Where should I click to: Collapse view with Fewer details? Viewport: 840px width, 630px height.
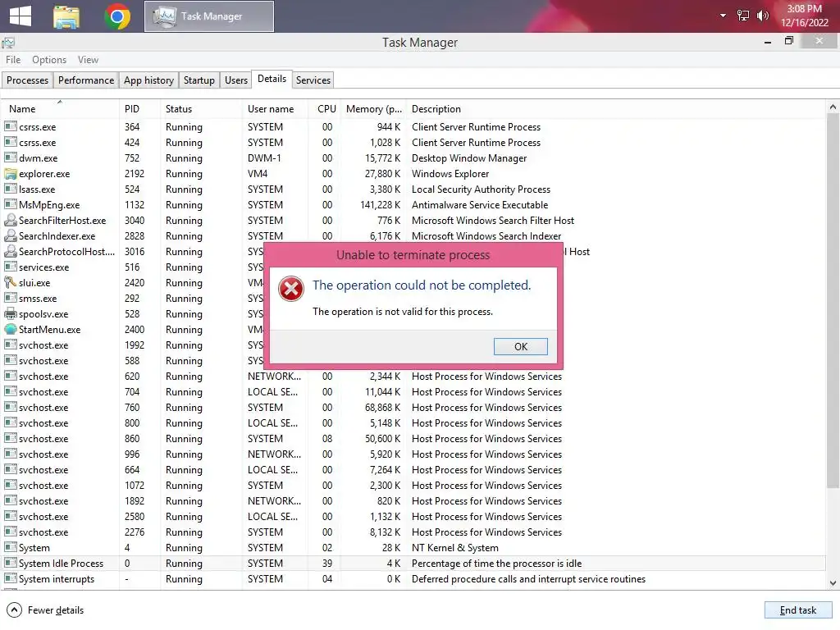tap(45, 610)
